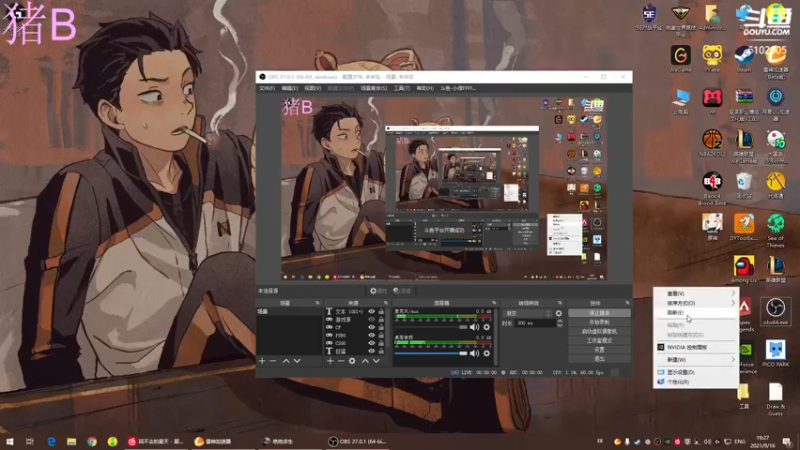
Task: Open OBS 视图(V) menu
Action: 313,88
